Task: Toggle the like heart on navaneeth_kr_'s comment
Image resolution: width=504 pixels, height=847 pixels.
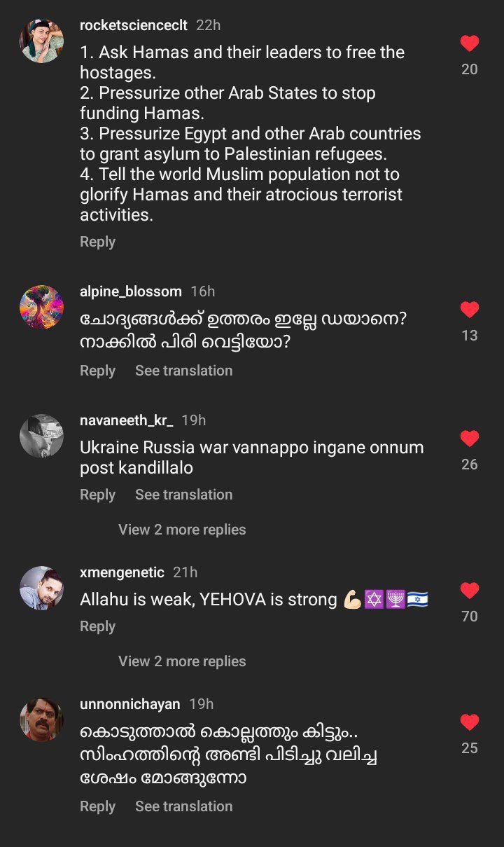Action: tap(470, 439)
